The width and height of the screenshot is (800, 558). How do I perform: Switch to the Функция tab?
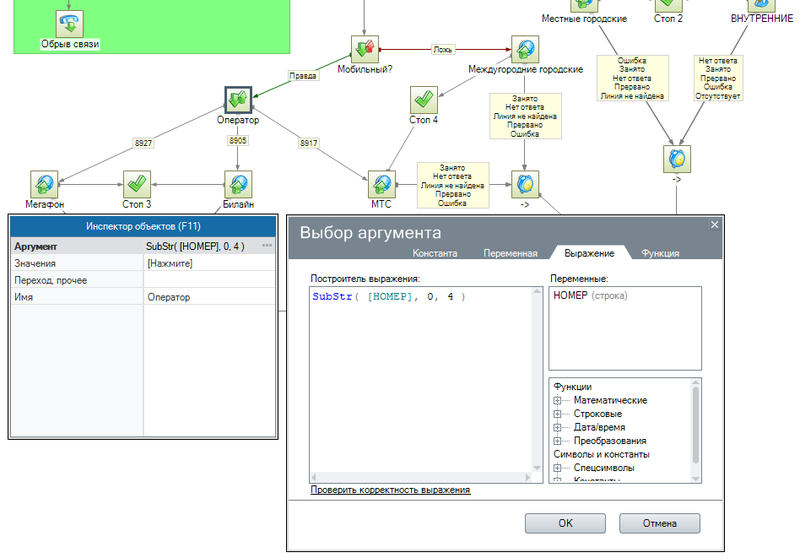pyautogui.click(x=660, y=253)
